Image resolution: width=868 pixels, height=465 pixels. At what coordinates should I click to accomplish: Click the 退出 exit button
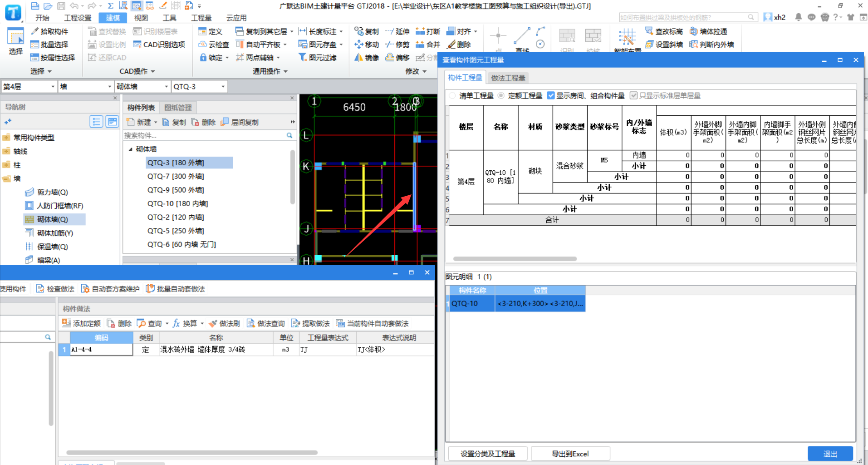coord(830,454)
